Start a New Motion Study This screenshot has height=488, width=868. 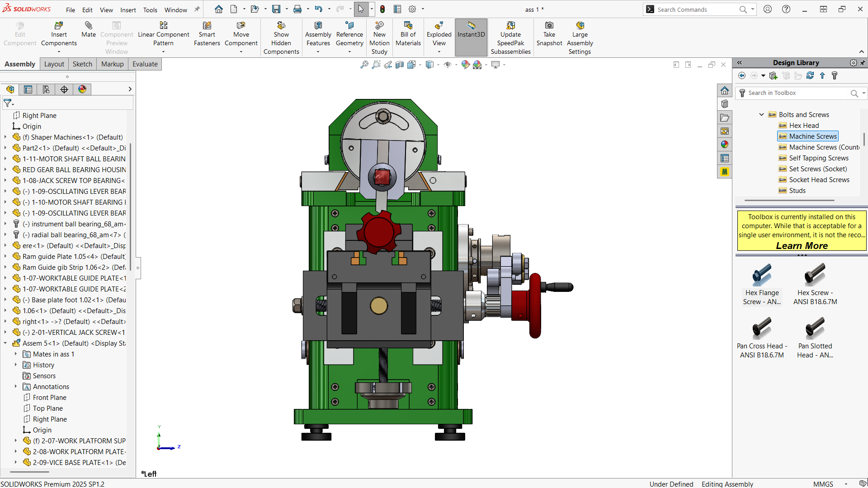[379, 38]
